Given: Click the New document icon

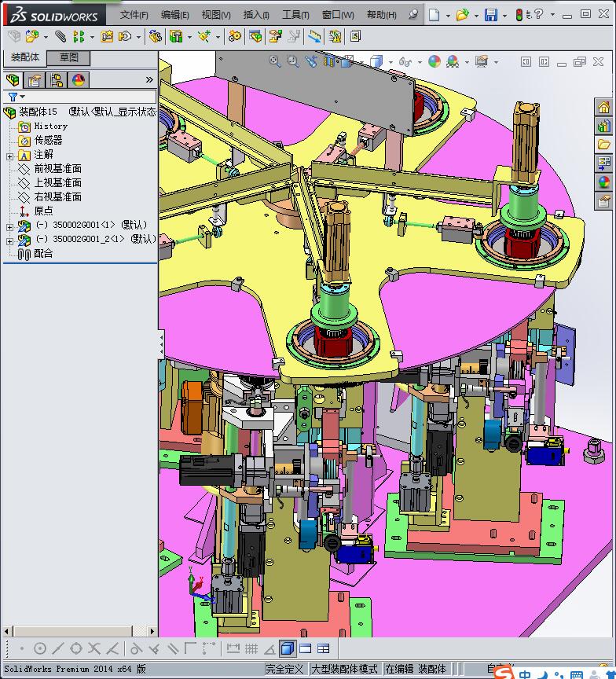Looking at the screenshot, I should [x=434, y=15].
